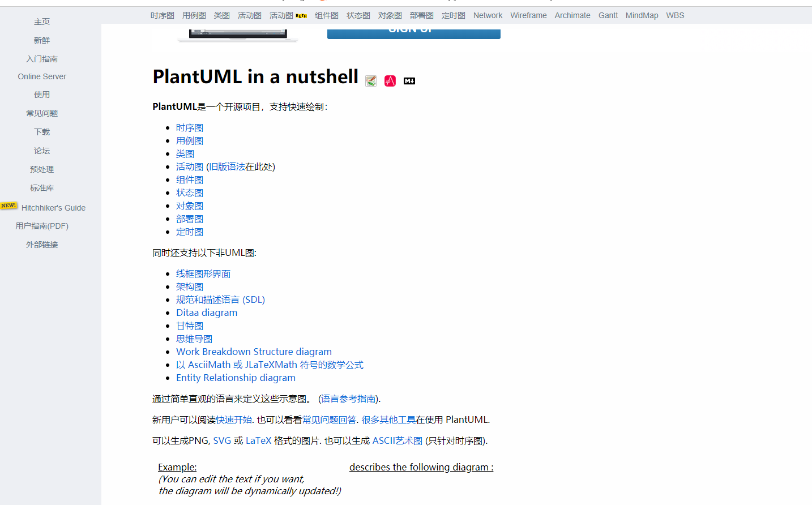Open the LaTeX format link
812x505 pixels.
(259, 441)
